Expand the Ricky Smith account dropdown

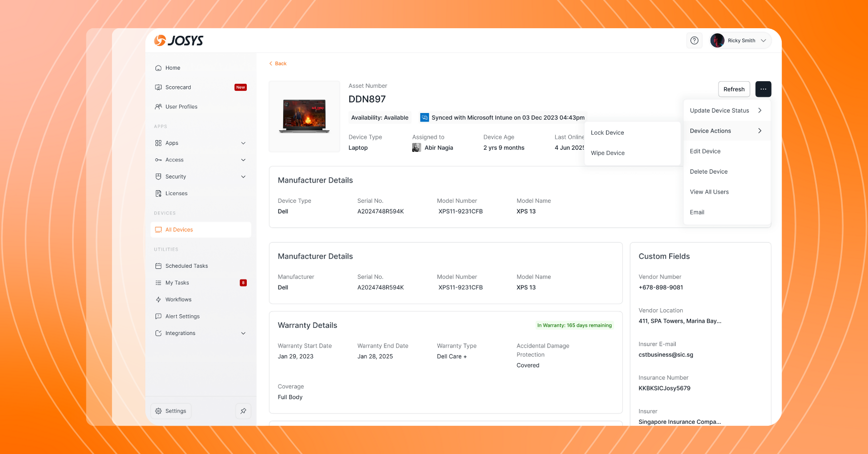pyautogui.click(x=763, y=40)
